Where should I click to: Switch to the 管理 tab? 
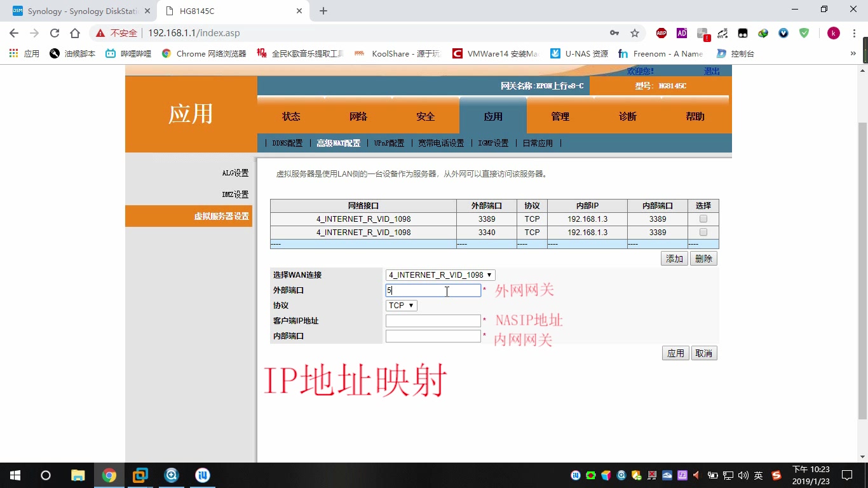click(x=560, y=116)
